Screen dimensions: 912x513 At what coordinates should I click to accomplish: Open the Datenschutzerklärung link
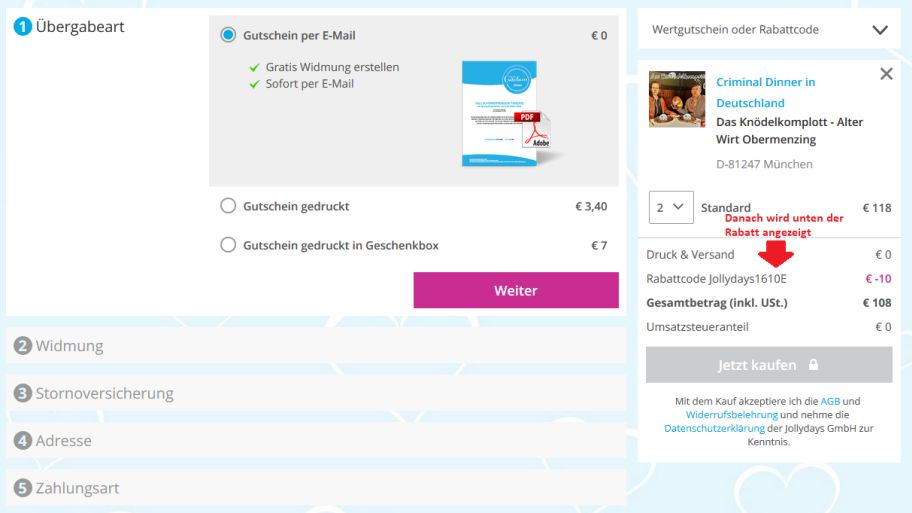707,427
